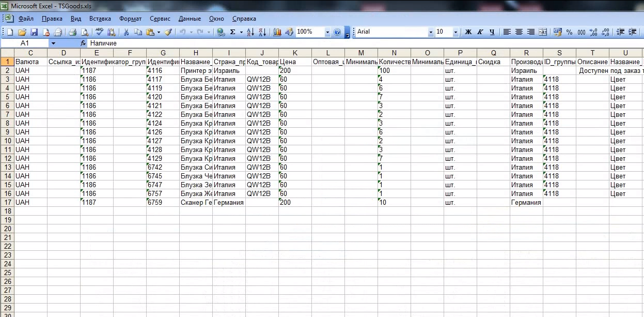Open the Формат menu
644x317 pixels.
(130, 19)
